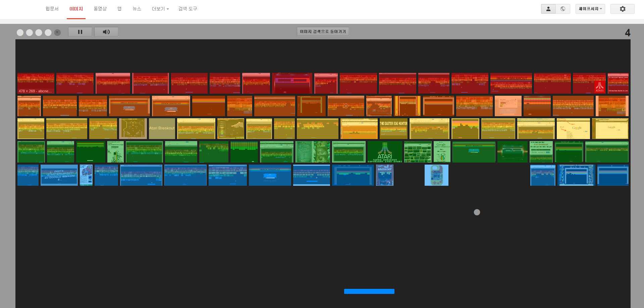Click the person account icon button
Viewport: 644px width, 308px height.
(548, 9)
